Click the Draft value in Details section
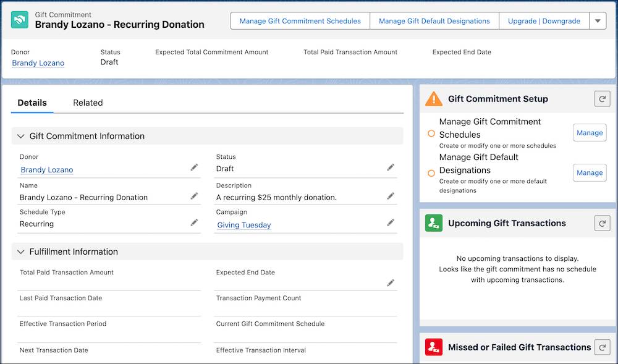 [225, 169]
